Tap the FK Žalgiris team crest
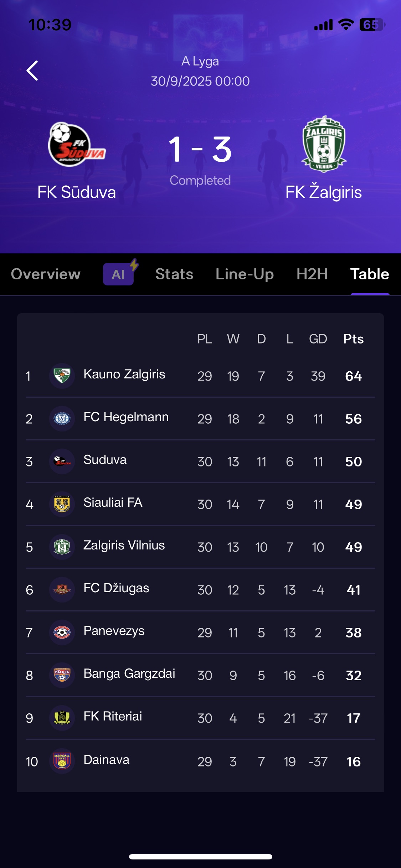Viewport: 401px width, 868px height. [324, 144]
